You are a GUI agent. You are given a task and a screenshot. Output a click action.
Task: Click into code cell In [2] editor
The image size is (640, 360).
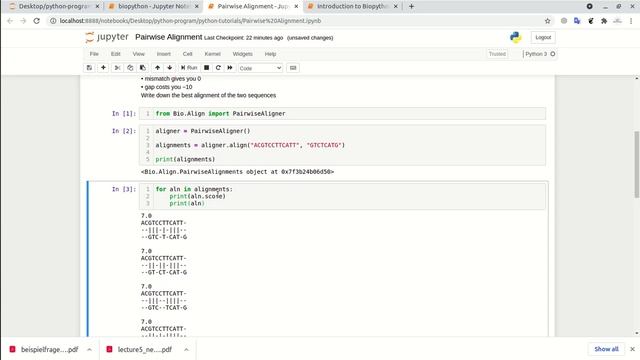[342, 145]
